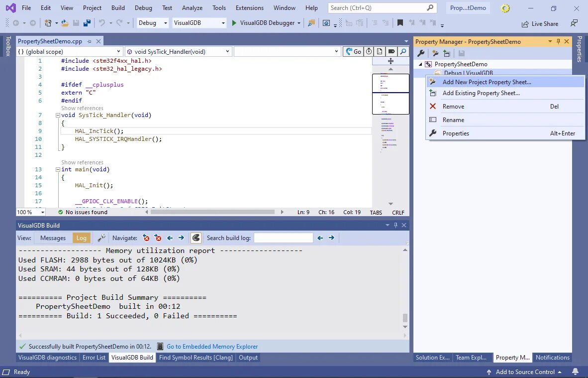
Task: Open the Live Share feedback icon
Action: (x=574, y=23)
